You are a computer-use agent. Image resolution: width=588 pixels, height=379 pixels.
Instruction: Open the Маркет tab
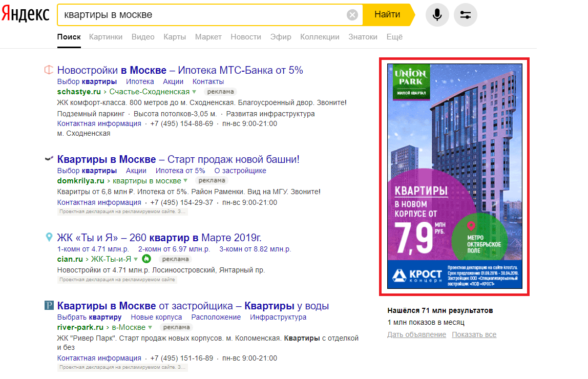[208, 37]
